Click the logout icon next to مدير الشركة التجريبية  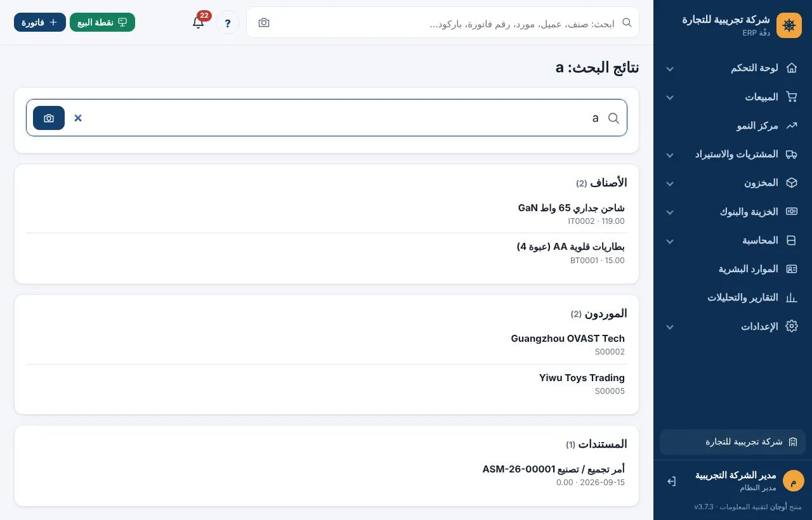tap(672, 481)
